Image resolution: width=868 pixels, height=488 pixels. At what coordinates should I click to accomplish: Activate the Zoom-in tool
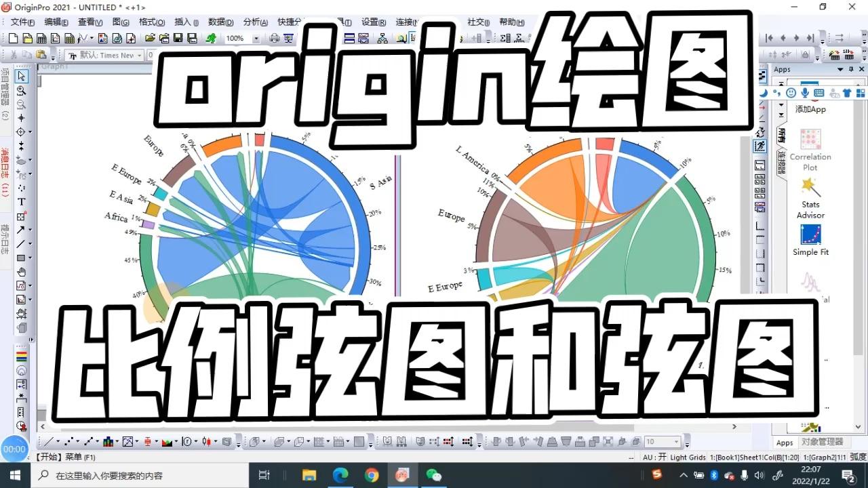click(x=21, y=90)
